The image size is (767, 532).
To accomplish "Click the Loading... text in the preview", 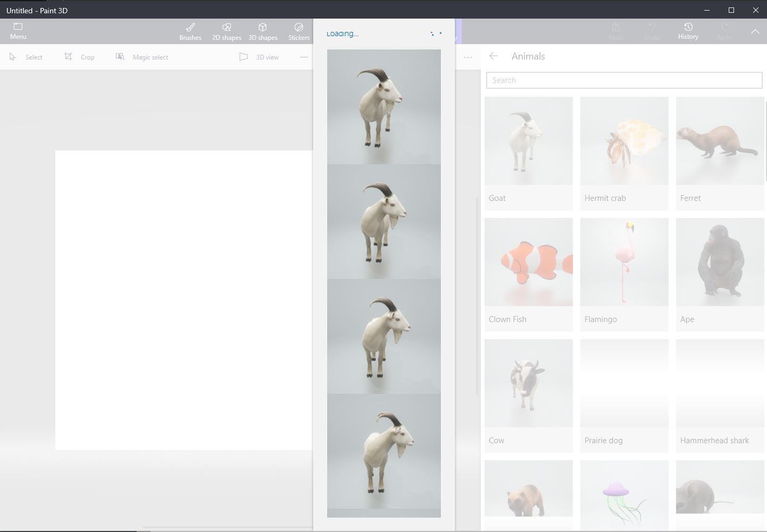I will (x=343, y=33).
